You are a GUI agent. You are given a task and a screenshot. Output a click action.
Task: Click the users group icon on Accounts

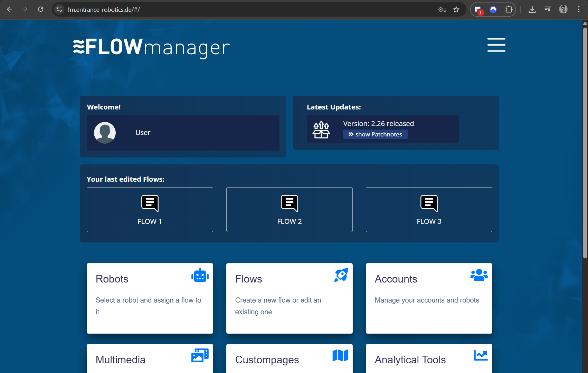click(x=479, y=275)
